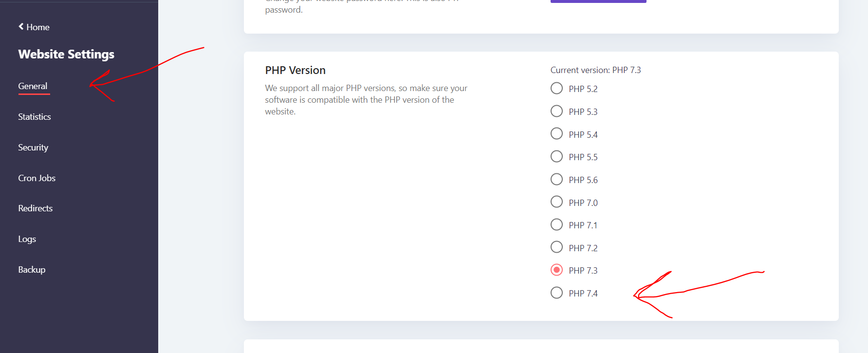Select the PHP 5.5 radio button
The image size is (868, 353).
click(556, 157)
